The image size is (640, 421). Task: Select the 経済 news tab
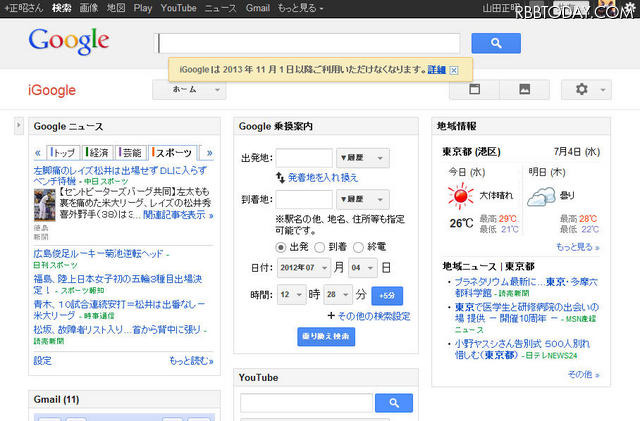tap(98, 153)
